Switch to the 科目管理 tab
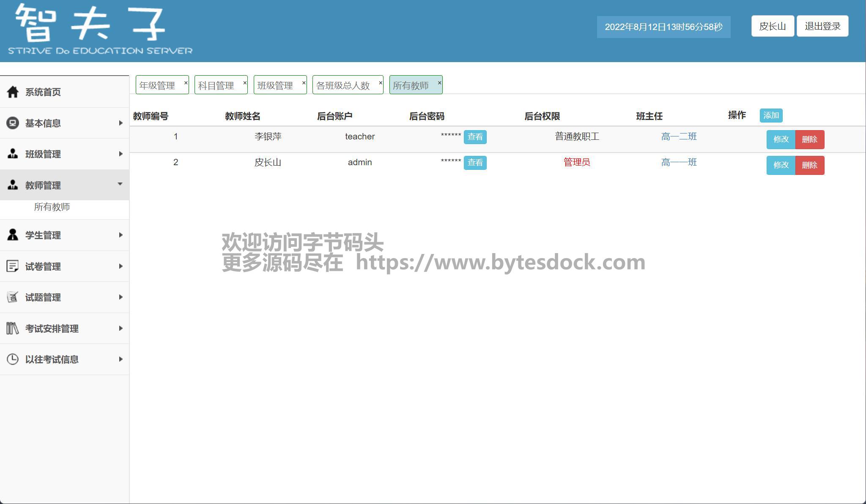The height and width of the screenshot is (504, 866). (x=216, y=85)
